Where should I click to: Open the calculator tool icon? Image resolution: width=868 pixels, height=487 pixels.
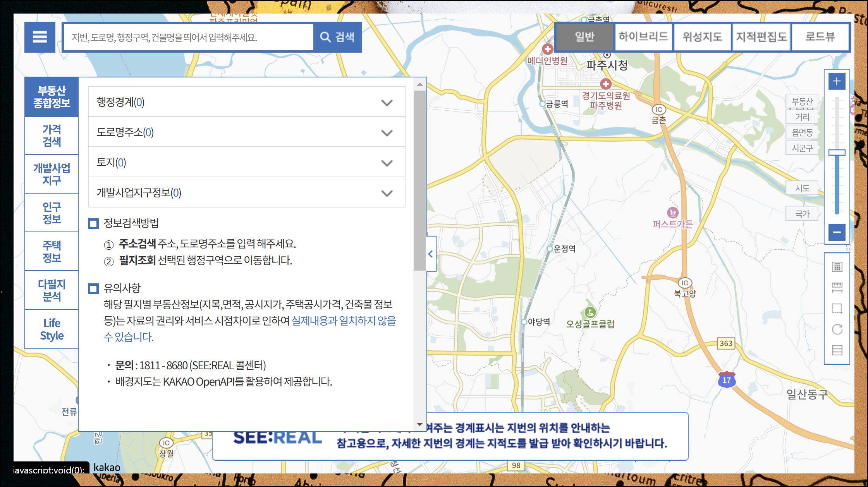click(837, 267)
